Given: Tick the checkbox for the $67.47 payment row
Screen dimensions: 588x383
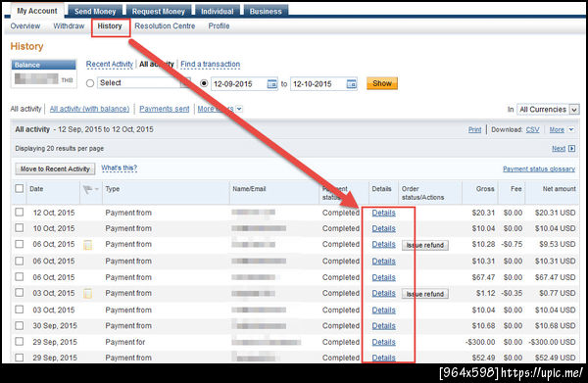Looking at the screenshot, I should [x=20, y=276].
